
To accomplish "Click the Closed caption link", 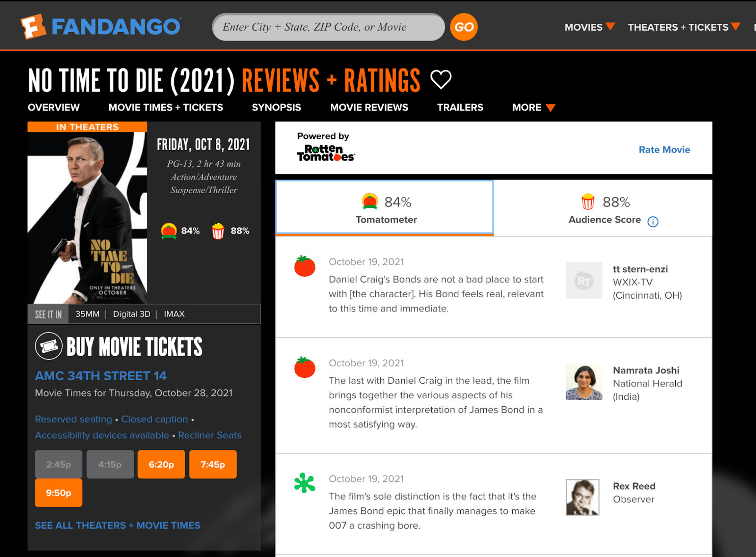I will tap(155, 419).
